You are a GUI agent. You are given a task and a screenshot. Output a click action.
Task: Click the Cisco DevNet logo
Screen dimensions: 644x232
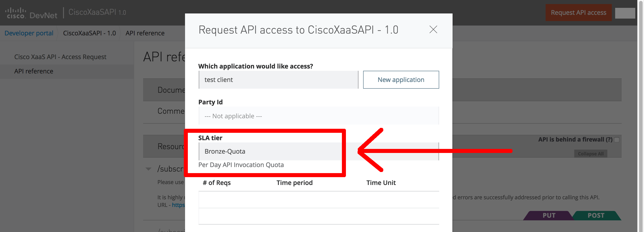31,13
